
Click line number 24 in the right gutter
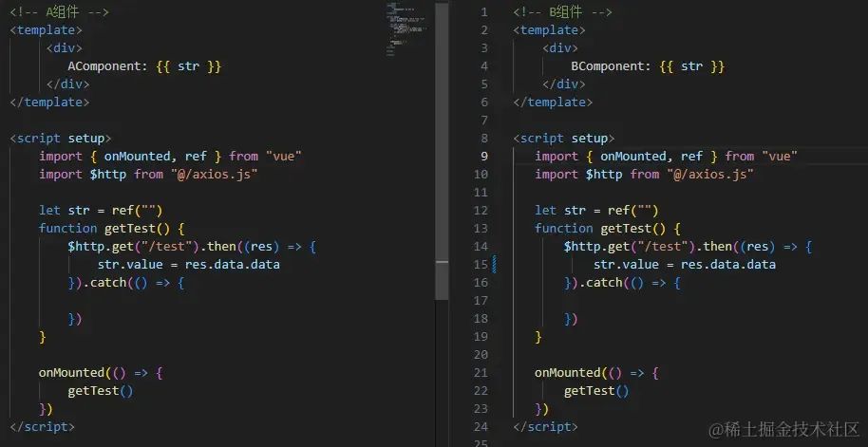click(481, 427)
